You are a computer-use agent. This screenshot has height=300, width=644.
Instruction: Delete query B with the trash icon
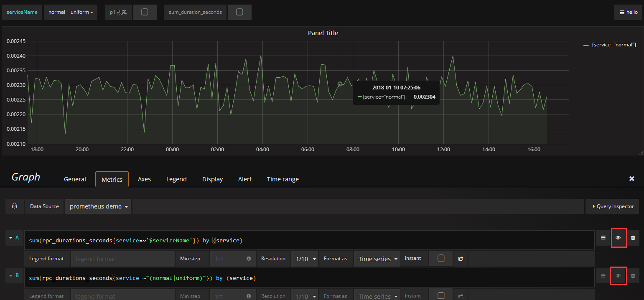(x=634, y=276)
